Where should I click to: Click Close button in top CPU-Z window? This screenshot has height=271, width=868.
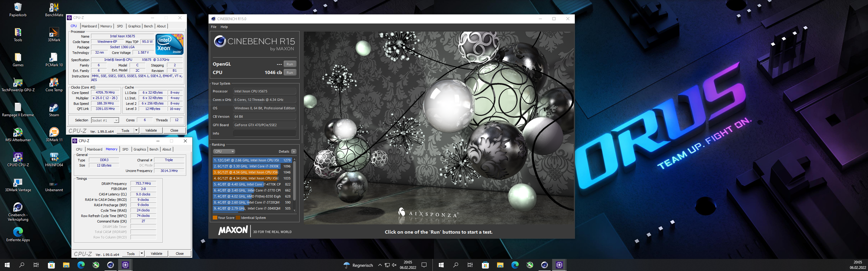tap(174, 130)
